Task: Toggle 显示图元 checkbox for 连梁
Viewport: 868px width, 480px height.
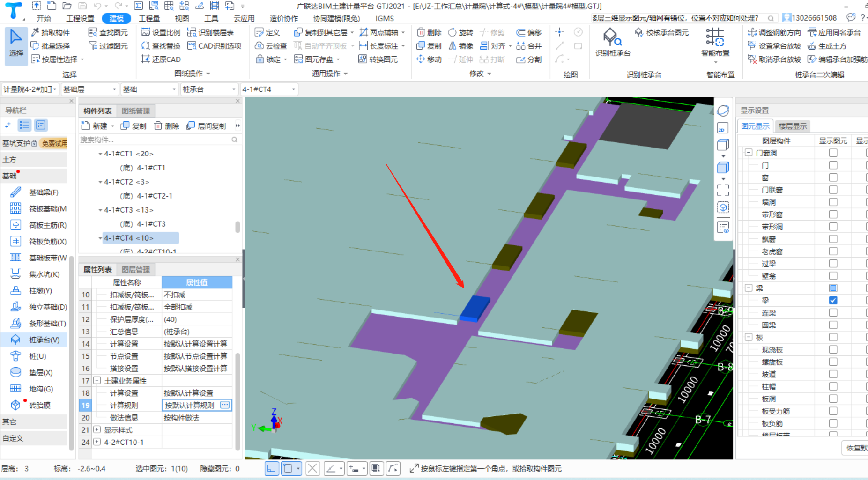Action: 833,313
